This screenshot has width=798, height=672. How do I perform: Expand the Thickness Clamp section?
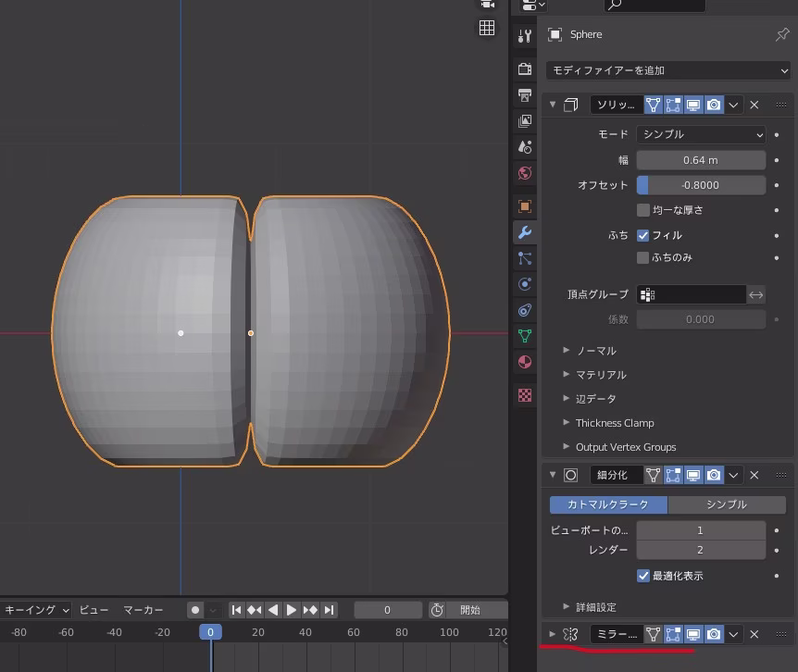coord(608,423)
